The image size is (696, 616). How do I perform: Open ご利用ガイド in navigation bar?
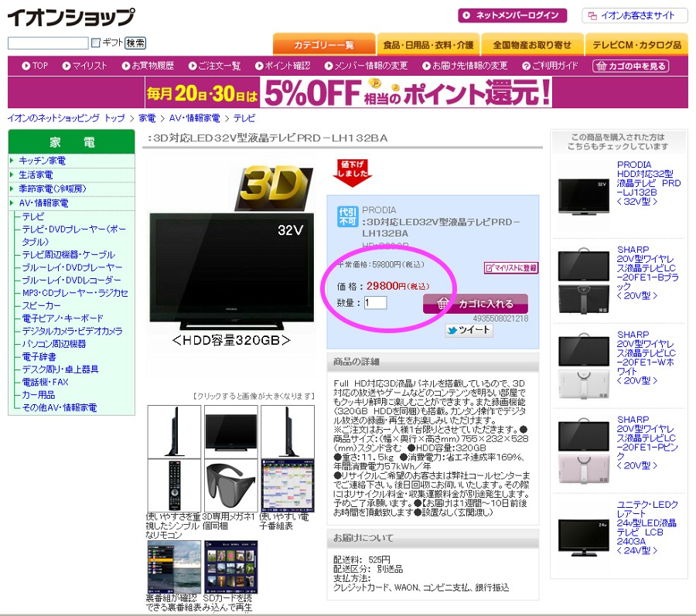550,66
